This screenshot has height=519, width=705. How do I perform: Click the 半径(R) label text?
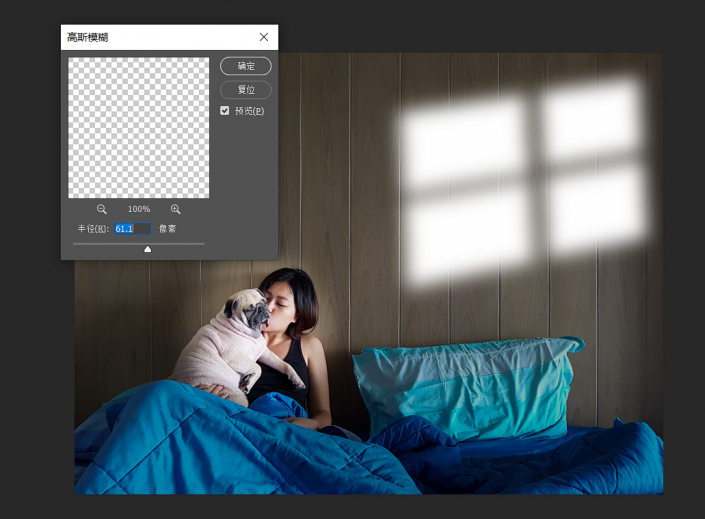coord(94,229)
